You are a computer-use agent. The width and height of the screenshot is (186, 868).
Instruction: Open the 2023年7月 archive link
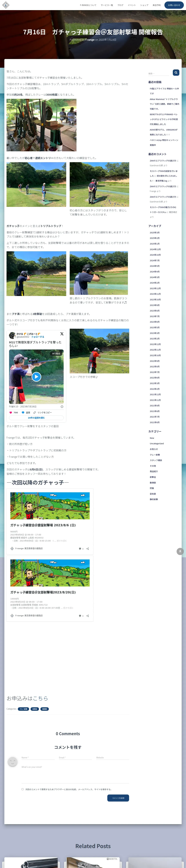[155, 316]
